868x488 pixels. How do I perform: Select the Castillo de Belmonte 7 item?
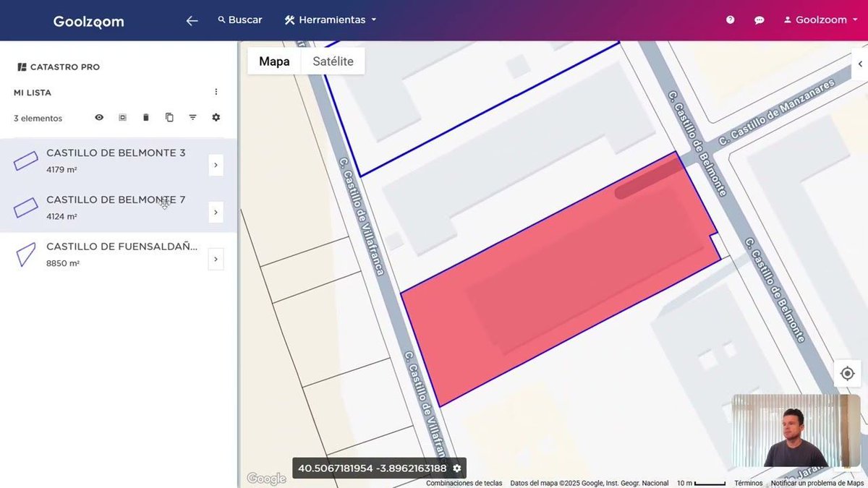118,209
